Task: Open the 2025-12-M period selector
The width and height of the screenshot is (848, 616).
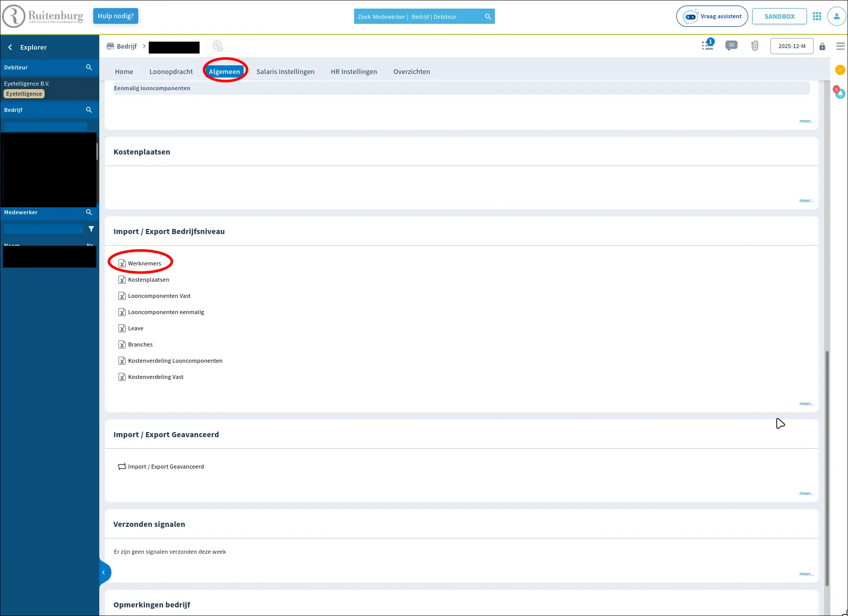Action: 791,46
